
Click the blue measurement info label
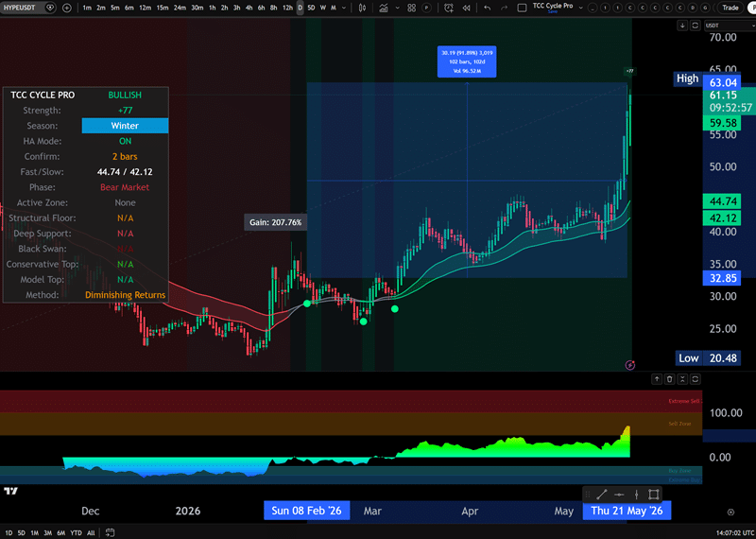(x=467, y=61)
